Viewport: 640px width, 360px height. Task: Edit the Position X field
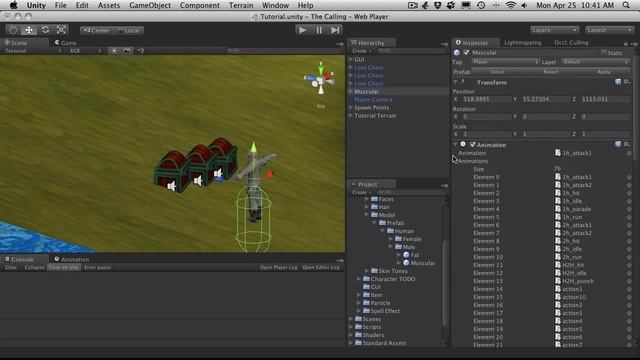(486, 99)
